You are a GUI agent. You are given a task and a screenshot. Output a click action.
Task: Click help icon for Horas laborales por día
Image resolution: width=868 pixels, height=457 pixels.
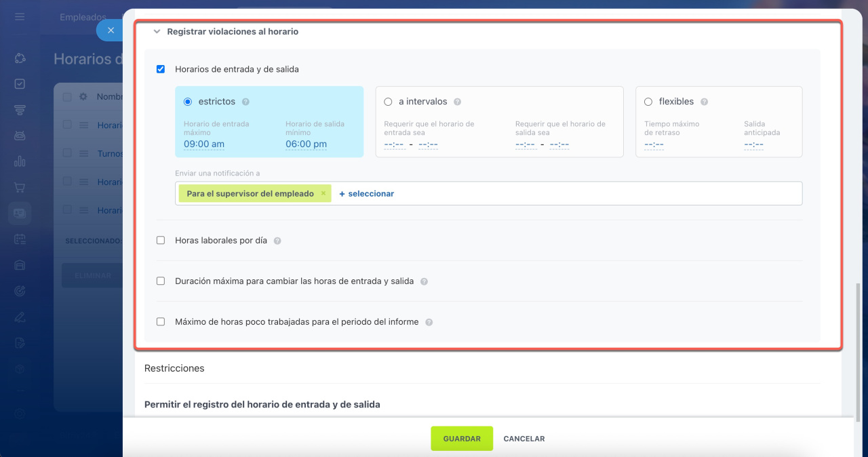click(277, 241)
